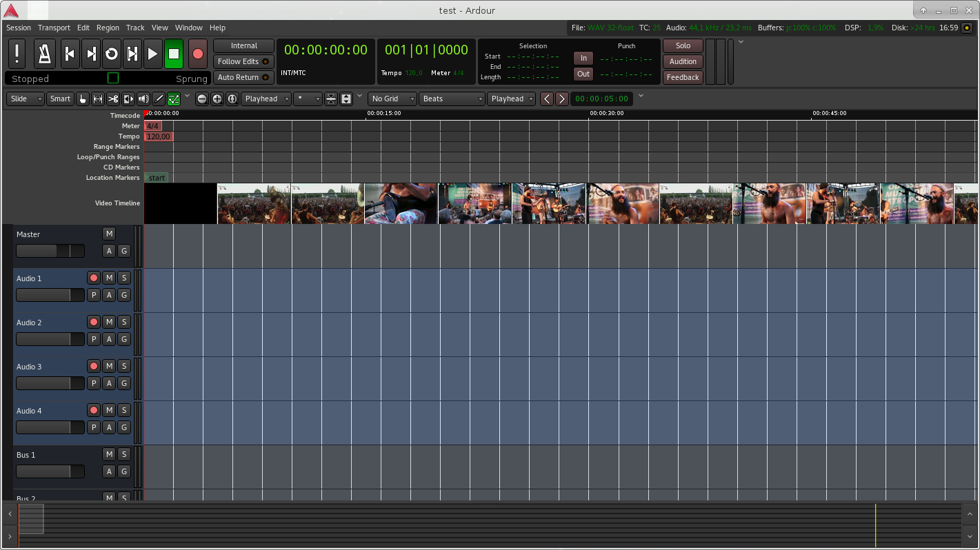
Task: Nudge later with the right arrow button
Action: pyautogui.click(x=562, y=99)
